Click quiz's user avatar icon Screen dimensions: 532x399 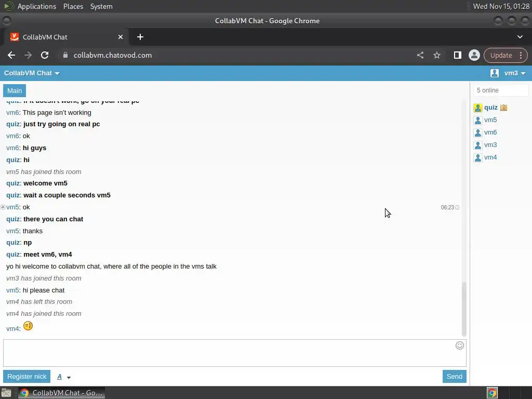coord(478,108)
